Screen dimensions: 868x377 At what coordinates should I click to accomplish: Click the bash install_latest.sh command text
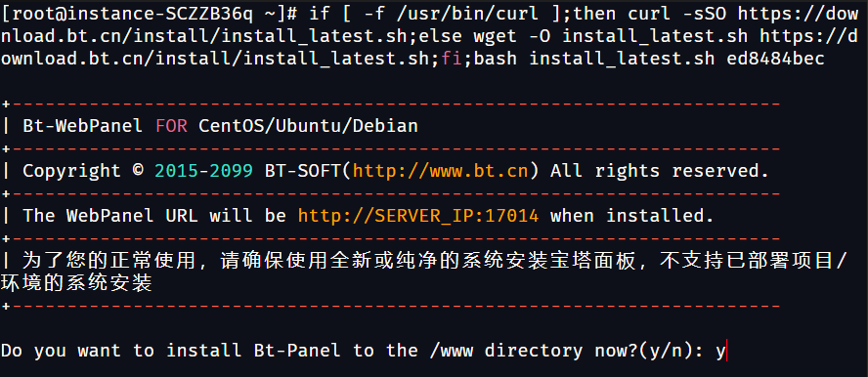[x=594, y=58]
